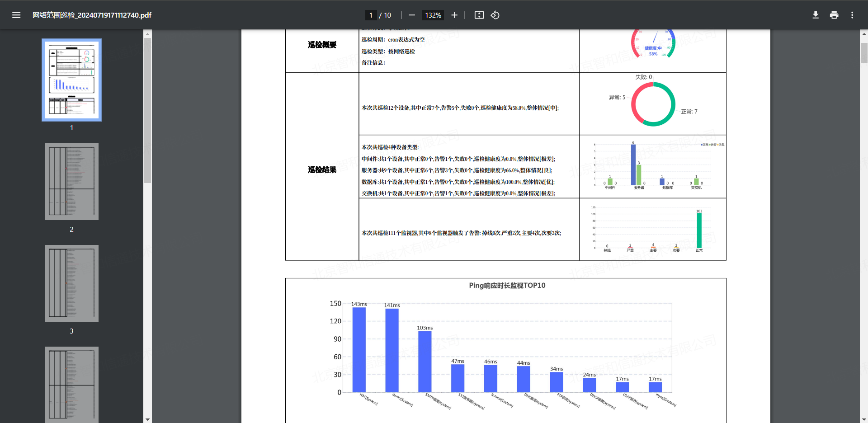Click the 异常: 5 donut chart label
This screenshot has width=868, height=423.
tap(617, 97)
